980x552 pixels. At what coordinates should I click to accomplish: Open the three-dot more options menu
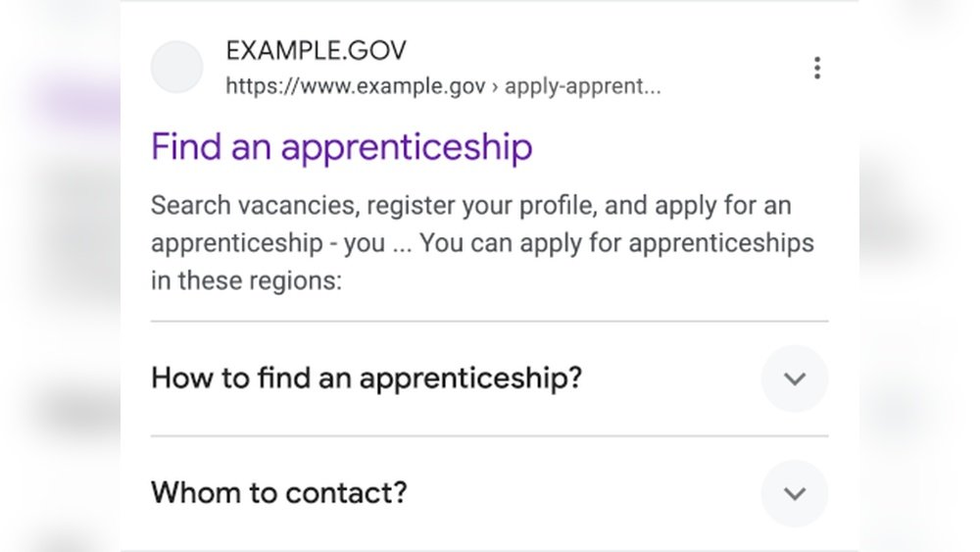pyautogui.click(x=816, y=68)
